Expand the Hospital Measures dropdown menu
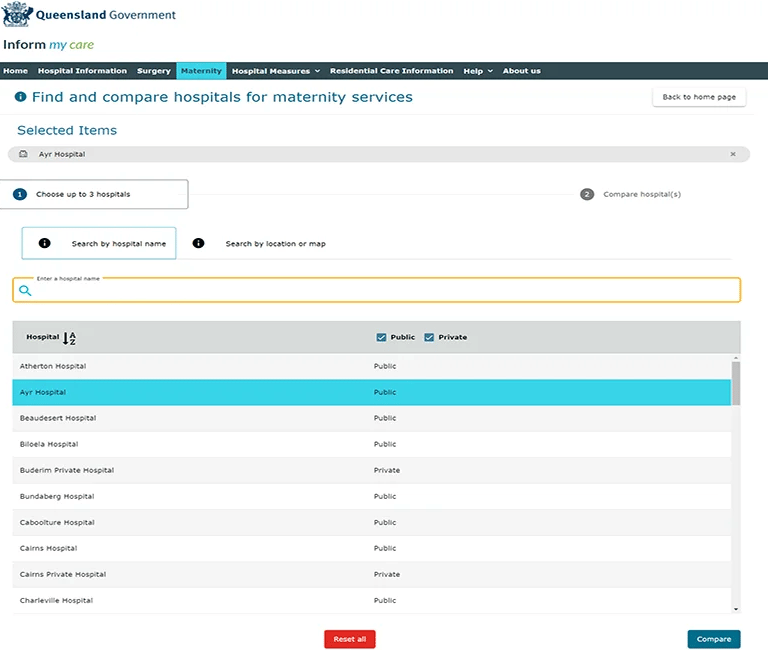Viewport: 768px width, 650px height. point(276,71)
